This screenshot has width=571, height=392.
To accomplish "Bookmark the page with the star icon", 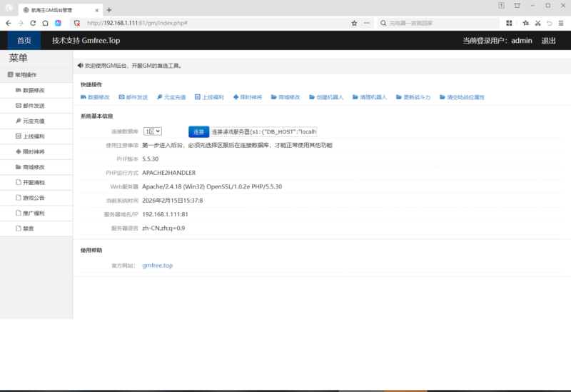I will pos(354,23).
